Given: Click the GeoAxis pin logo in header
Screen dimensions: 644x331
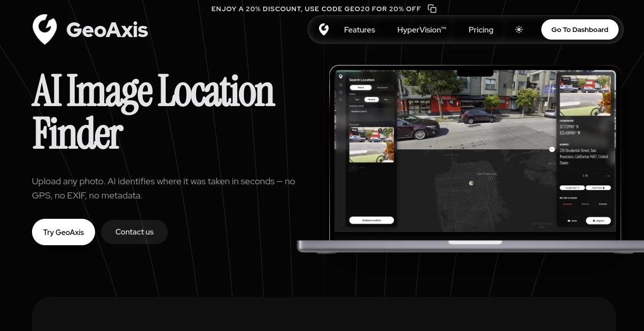Looking at the screenshot, I should pos(45,29).
